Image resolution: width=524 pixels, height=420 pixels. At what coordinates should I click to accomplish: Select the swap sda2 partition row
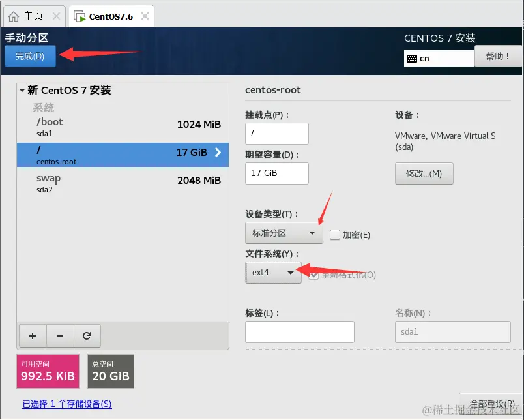pos(123,183)
